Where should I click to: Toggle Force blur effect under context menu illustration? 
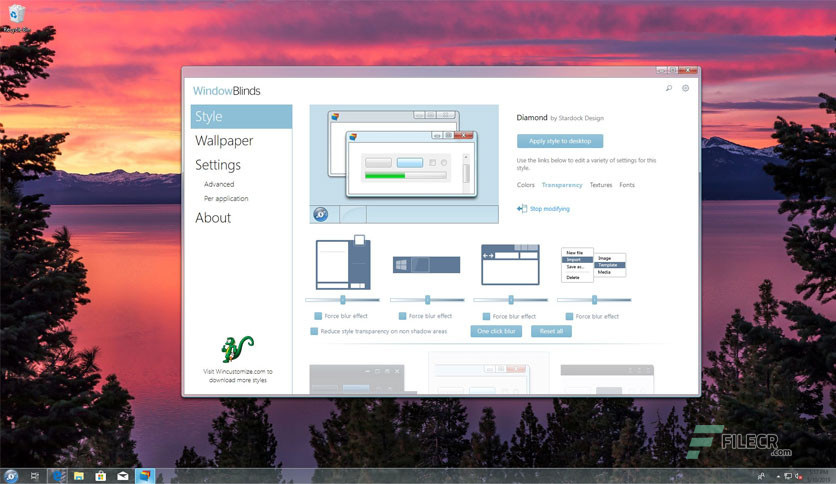pos(569,316)
